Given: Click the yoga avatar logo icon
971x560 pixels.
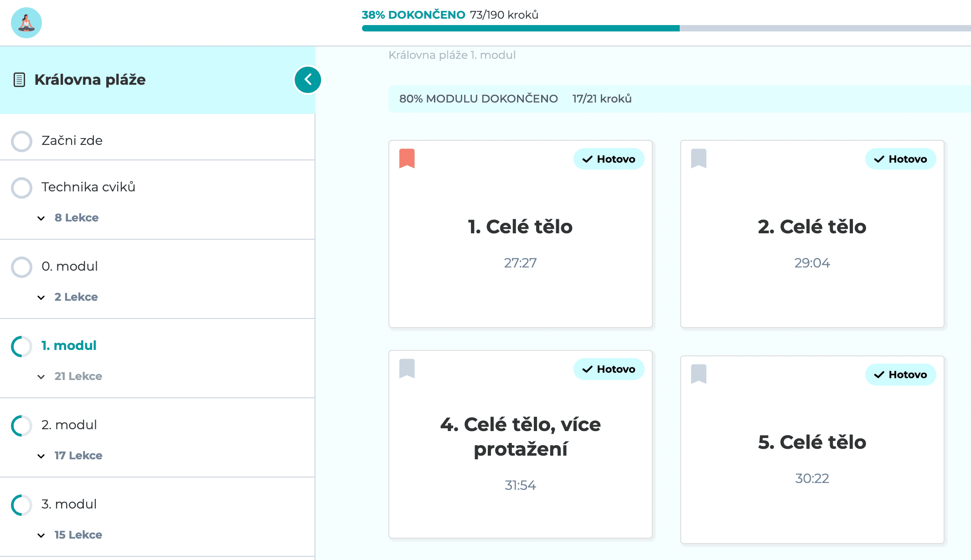Looking at the screenshot, I should (26, 23).
